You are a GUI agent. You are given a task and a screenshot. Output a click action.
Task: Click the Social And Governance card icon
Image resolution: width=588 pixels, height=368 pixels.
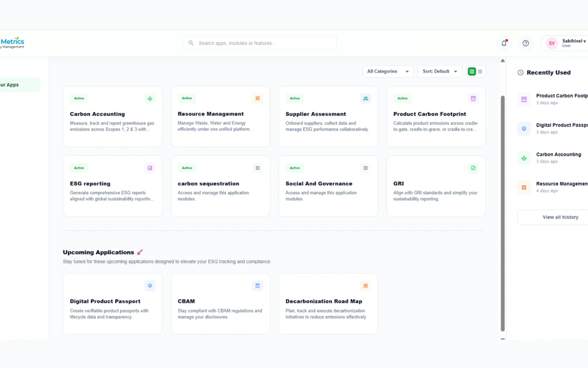pos(365,168)
